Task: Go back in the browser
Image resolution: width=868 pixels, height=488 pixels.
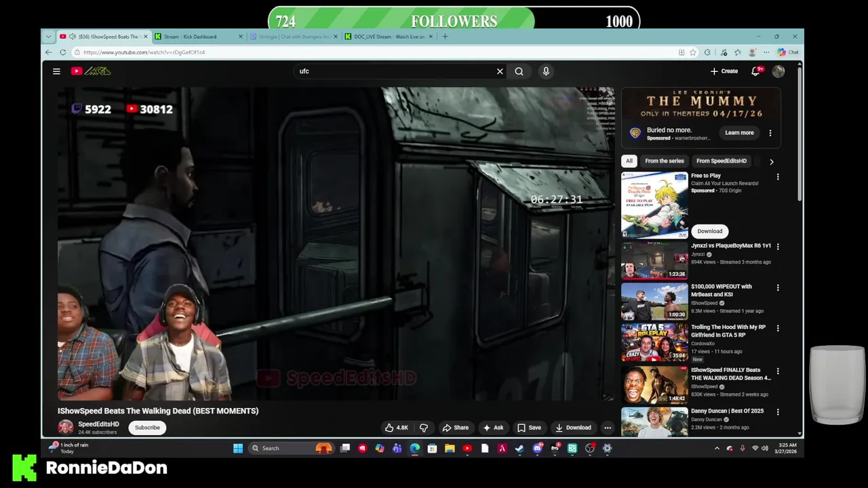Action: pos(48,52)
